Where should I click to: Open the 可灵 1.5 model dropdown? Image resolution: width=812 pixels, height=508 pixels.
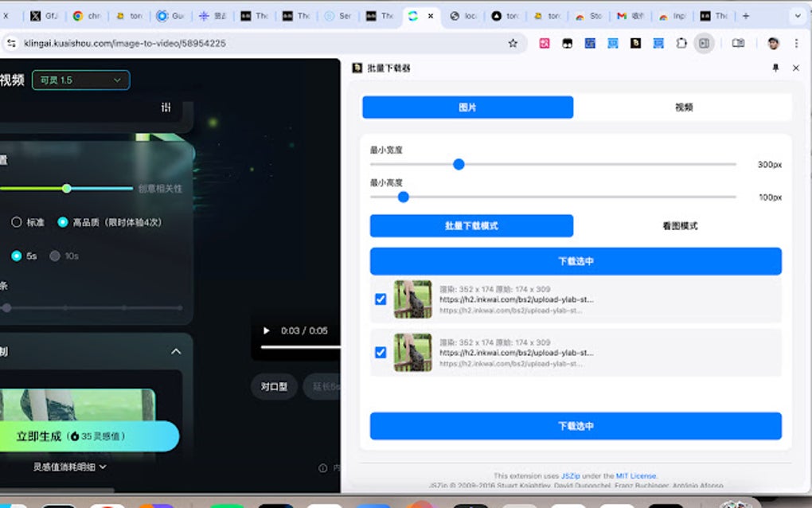click(80, 80)
